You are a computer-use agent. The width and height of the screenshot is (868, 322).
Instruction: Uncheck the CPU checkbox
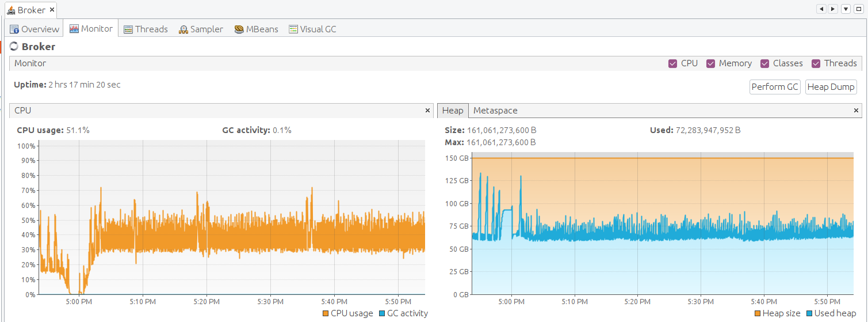pyautogui.click(x=672, y=63)
